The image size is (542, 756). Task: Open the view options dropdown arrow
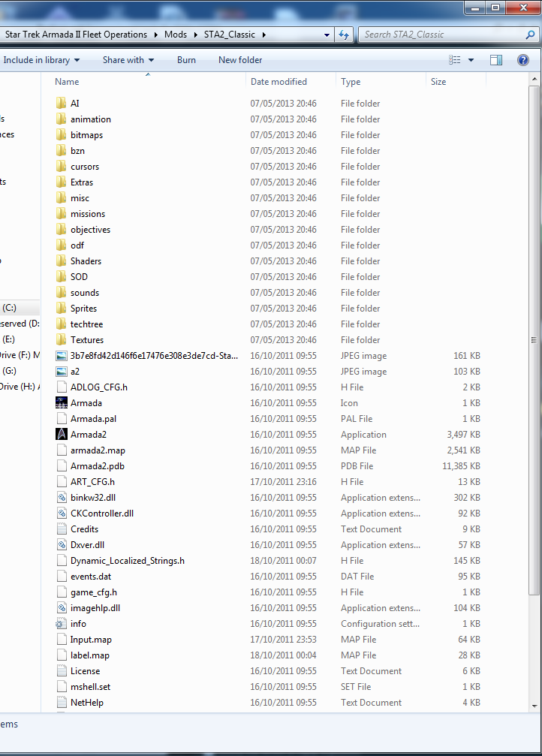click(x=471, y=60)
